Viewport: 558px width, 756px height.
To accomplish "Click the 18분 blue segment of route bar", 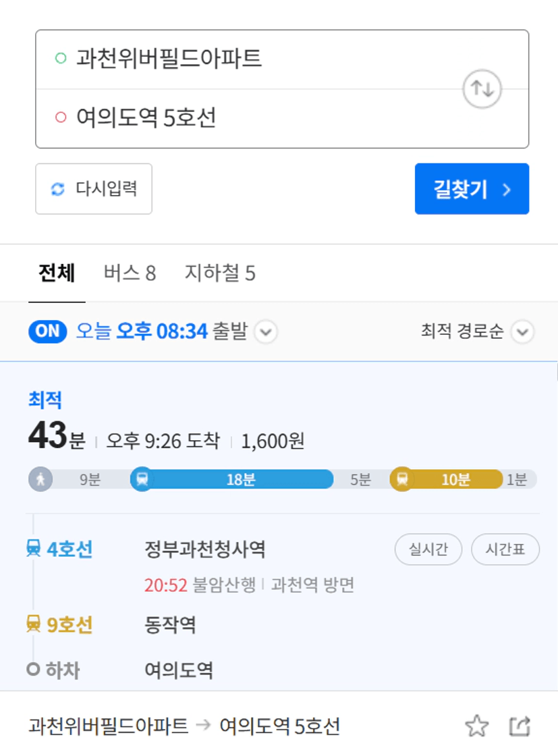I will [241, 479].
